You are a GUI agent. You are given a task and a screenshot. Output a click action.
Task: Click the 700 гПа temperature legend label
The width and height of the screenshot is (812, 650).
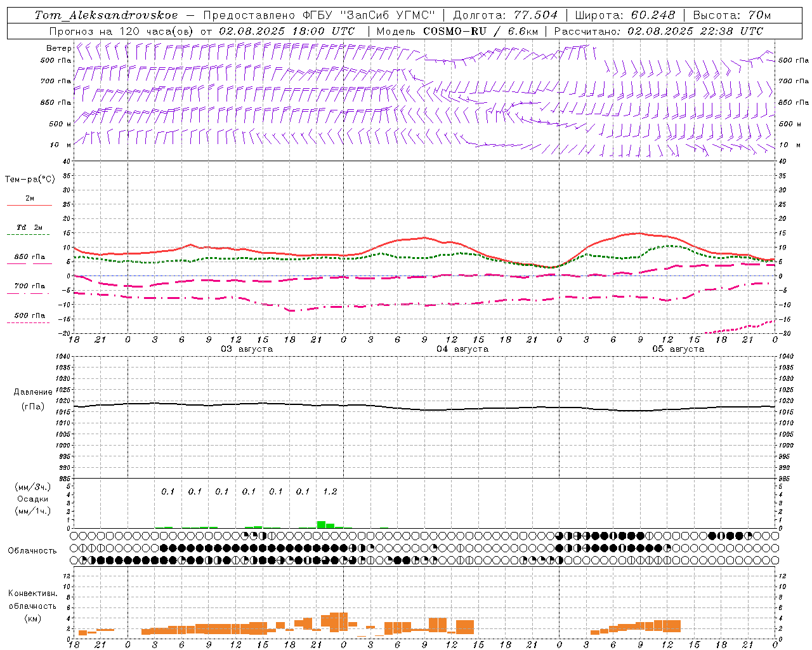coord(30,286)
